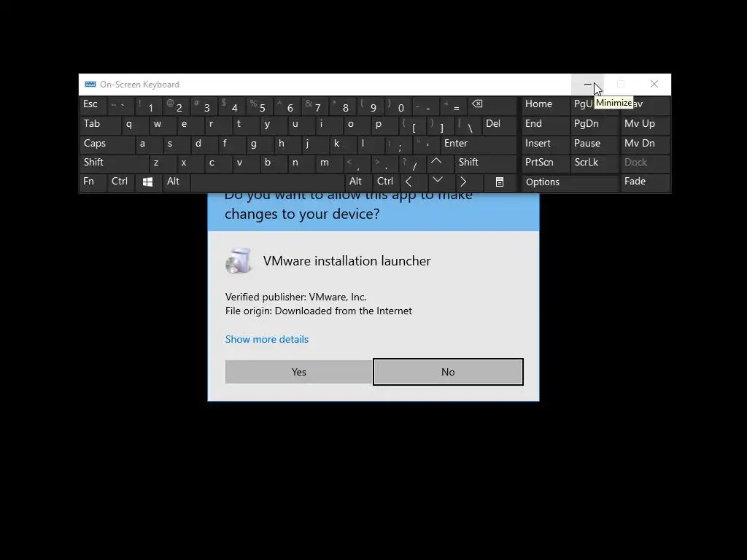Tap the Del key
This screenshot has height=560, width=747.
pos(499,125)
